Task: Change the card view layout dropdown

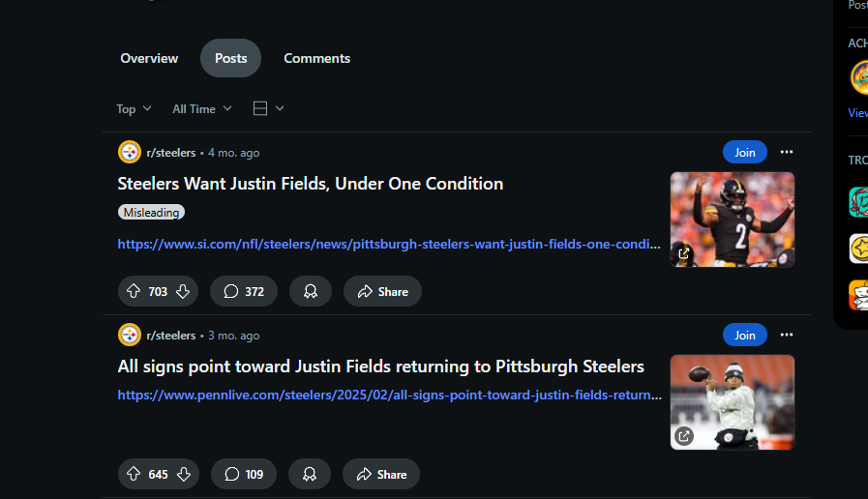Action: pos(268,108)
